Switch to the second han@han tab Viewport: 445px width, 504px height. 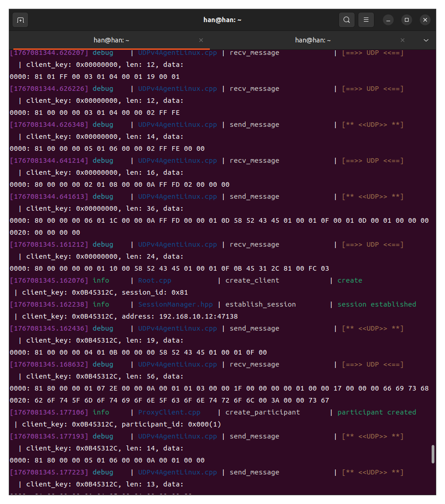coord(313,40)
